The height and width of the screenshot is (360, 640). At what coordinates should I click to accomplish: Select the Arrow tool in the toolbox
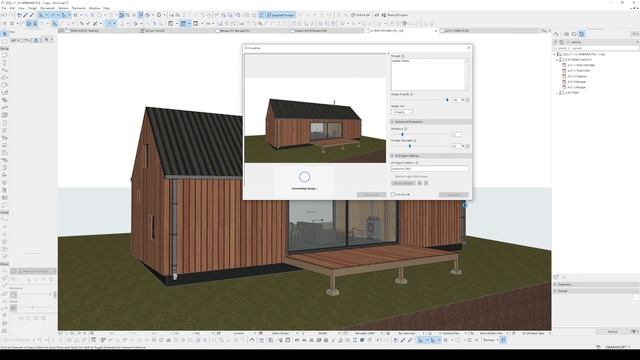point(4,34)
